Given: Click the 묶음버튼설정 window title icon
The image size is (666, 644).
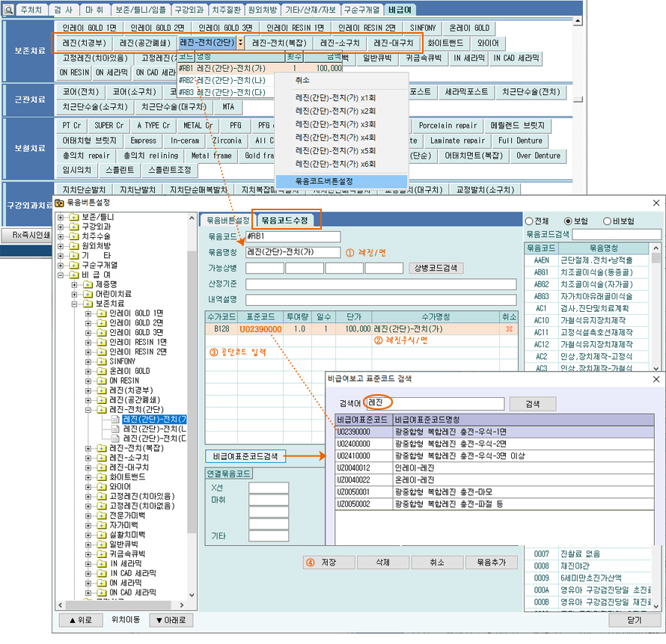Looking at the screenshot, I should tap(59, 202).
